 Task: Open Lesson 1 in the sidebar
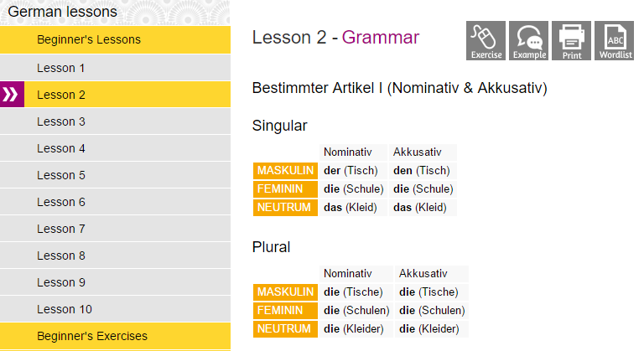(x=115, y=68)
